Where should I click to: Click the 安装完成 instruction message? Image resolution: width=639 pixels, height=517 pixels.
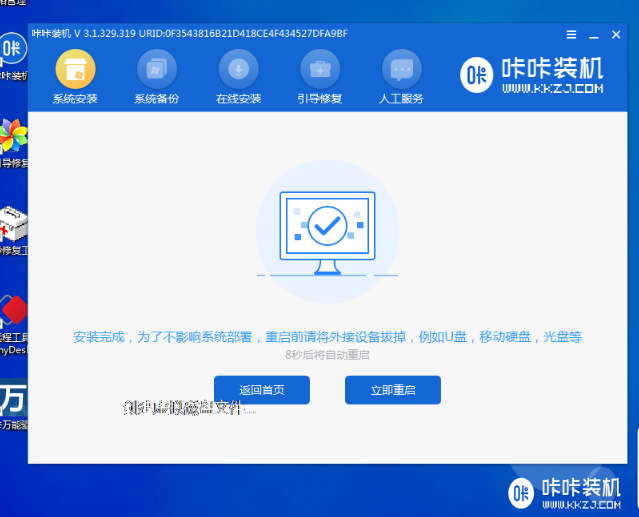tap(327, 337)
